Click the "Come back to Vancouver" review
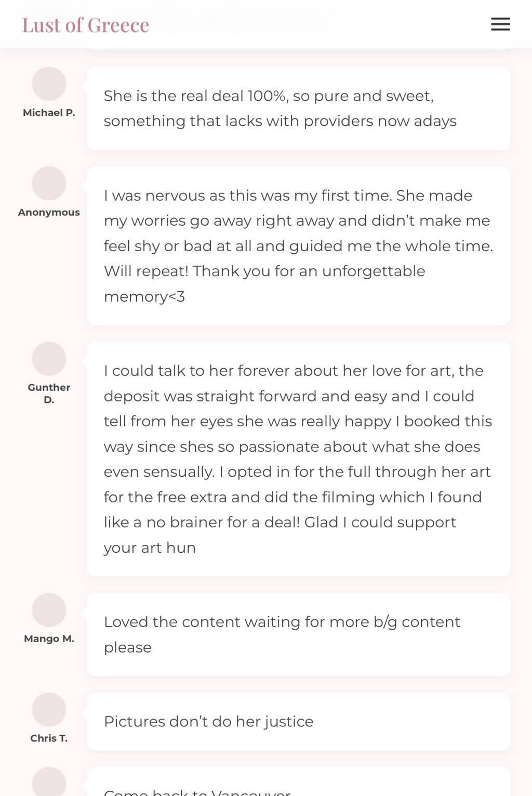Screen dimensions: 532x796 [298, 786]
